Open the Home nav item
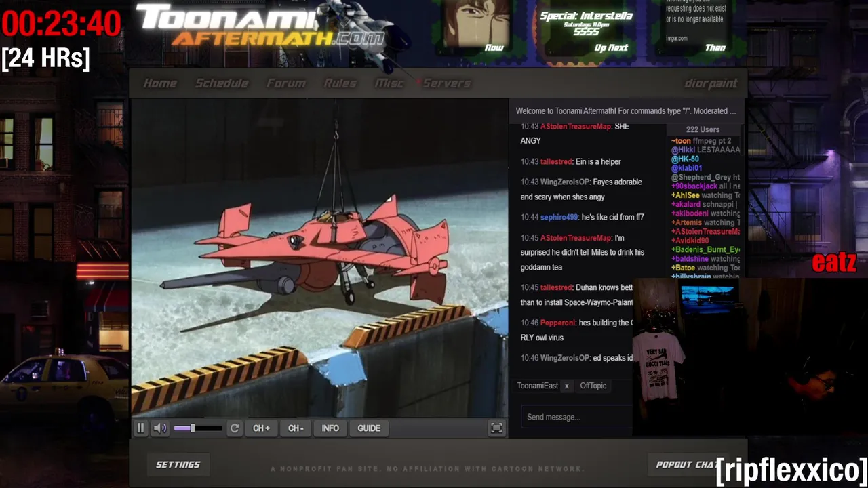Image resolution: width=868 pixels, height=488 pixels. (160, 83)
